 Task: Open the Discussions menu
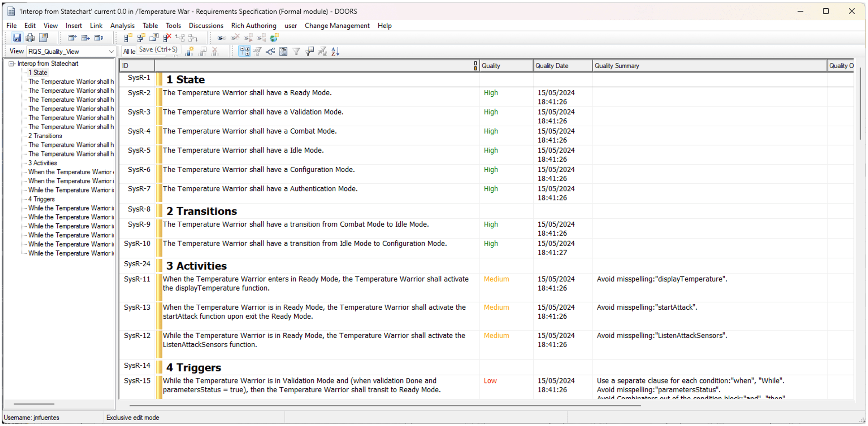pos(206,26)
